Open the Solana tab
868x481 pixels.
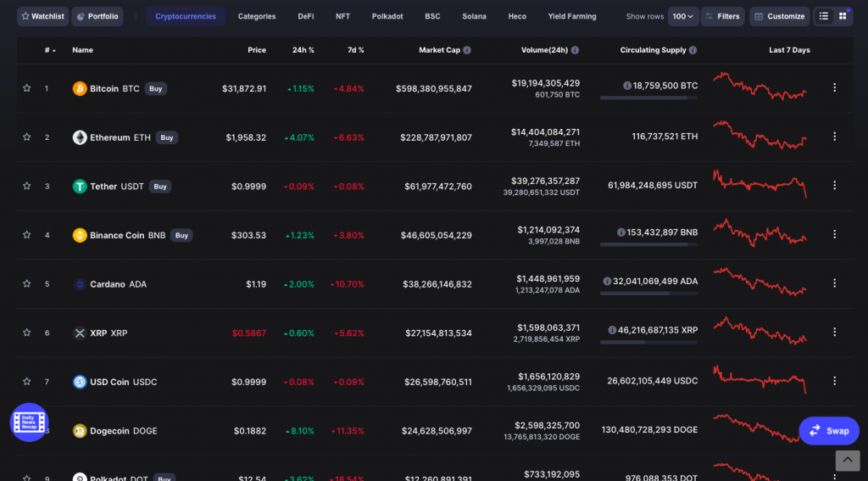(x=475, y=17)
